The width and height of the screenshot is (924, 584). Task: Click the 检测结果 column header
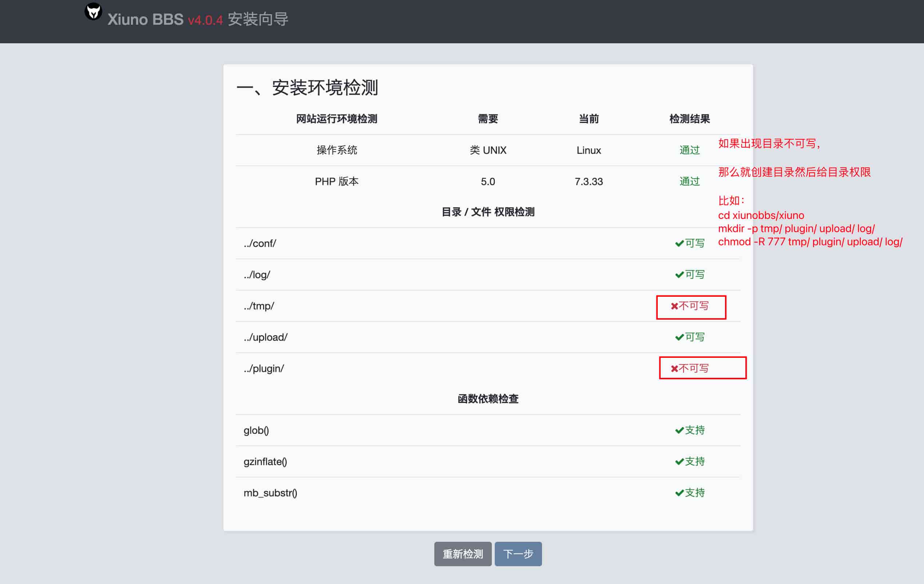click(x=689, y=119)
